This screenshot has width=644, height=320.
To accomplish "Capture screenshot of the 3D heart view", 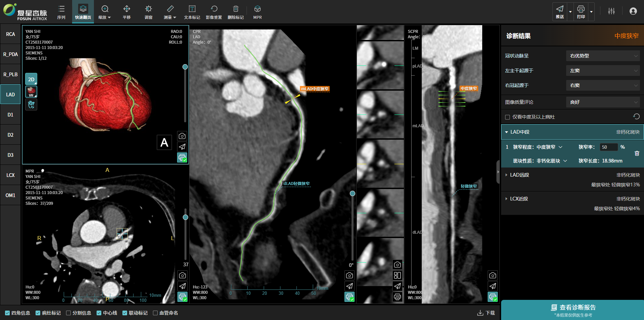I will click(x=182, y=136).
